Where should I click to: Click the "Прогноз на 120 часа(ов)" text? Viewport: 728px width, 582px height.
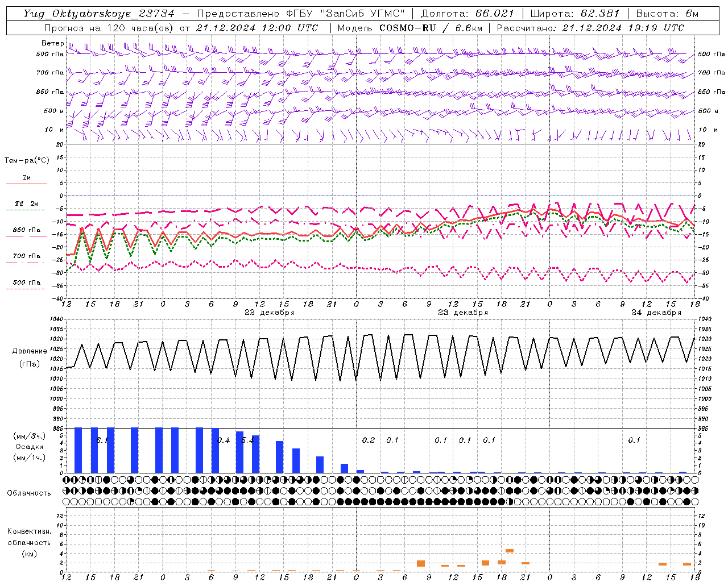point(109,28)
